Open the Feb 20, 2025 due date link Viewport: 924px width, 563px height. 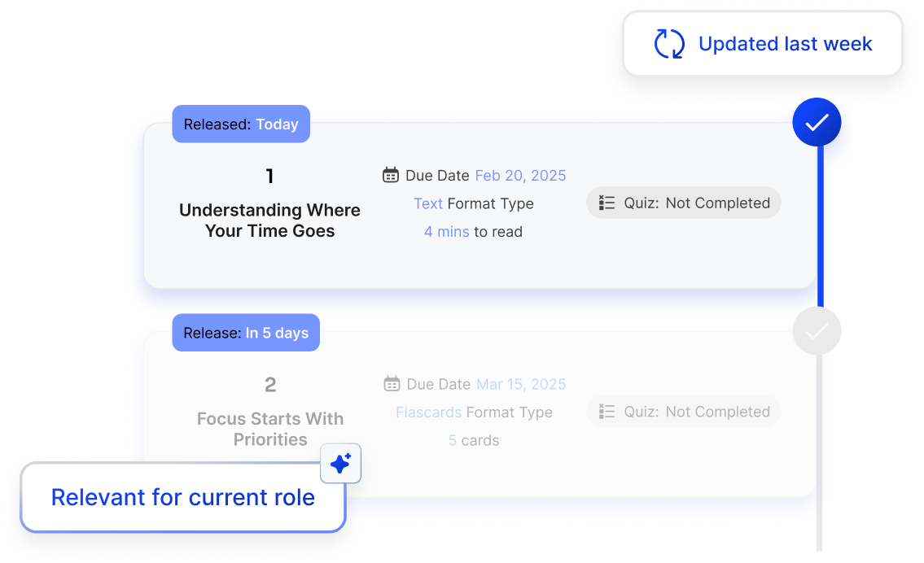[x=520, y=175]
